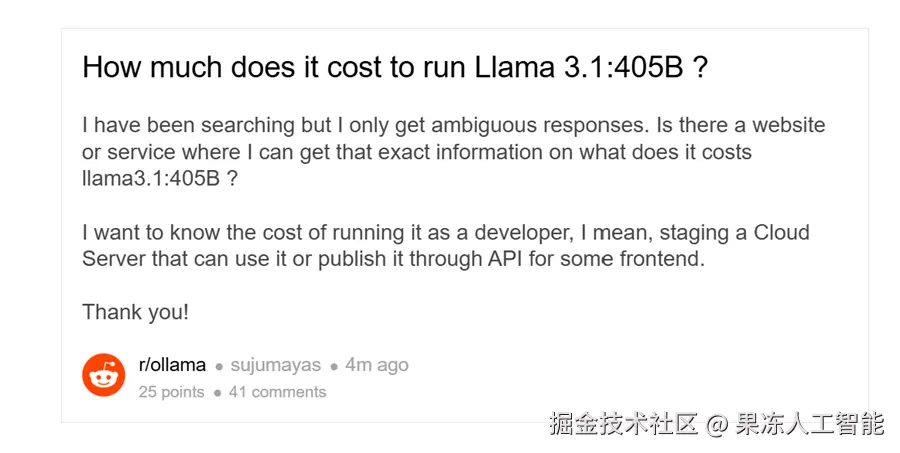This screenshot has width=900, height=453.
Task: Click the dot separator before 41 comments
Action: (217, 393)
